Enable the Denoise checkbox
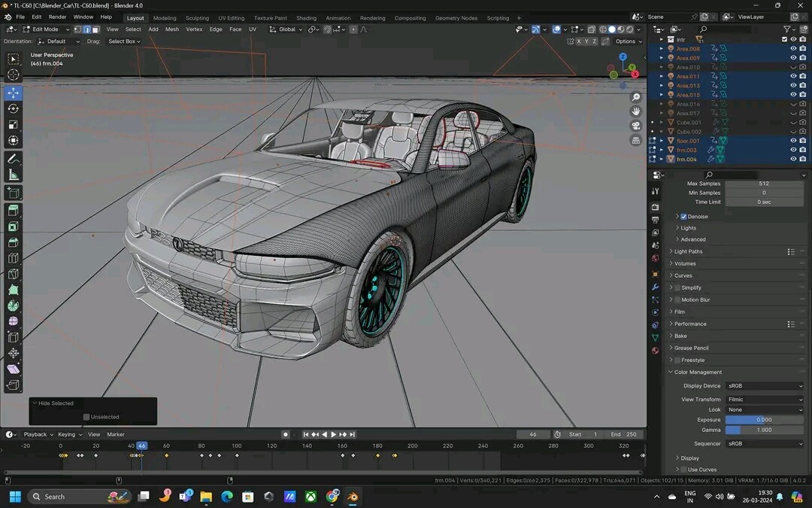Screen dimensions: 812x508 [x=684, y=216]
